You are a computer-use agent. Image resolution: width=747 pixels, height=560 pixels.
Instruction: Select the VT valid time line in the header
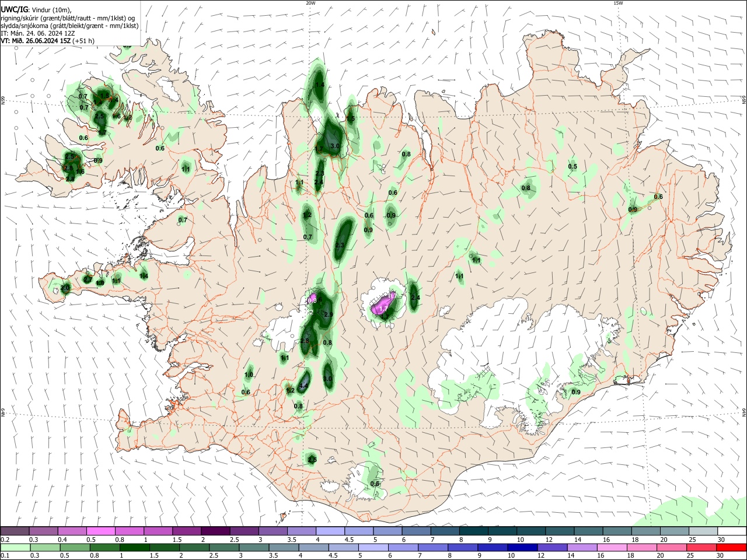[48, 41]
